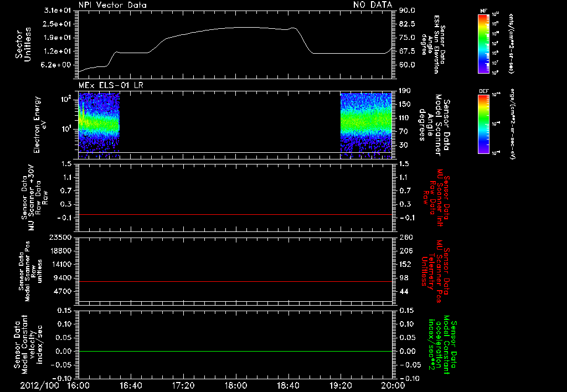Click the '90.0' elevation tick label
The height and width of the screenshot is (392, 567).
(x=407, y=11)
